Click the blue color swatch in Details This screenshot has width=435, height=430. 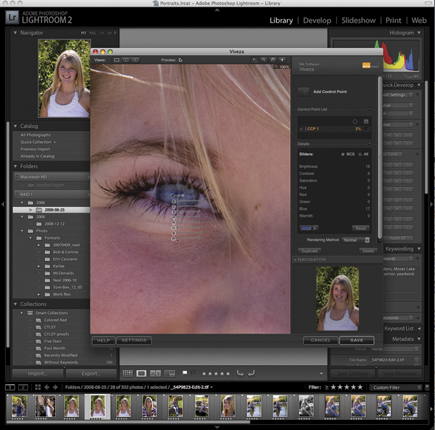click(x=306, y=228)
